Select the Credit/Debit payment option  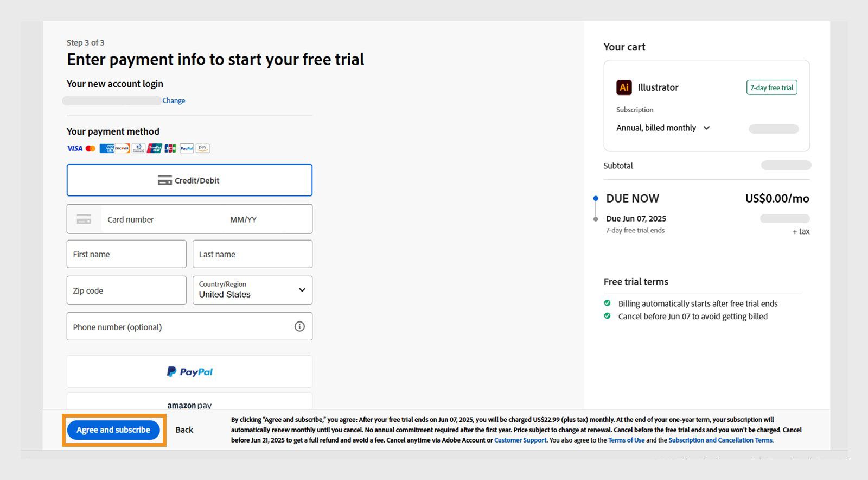click(189, 180)
